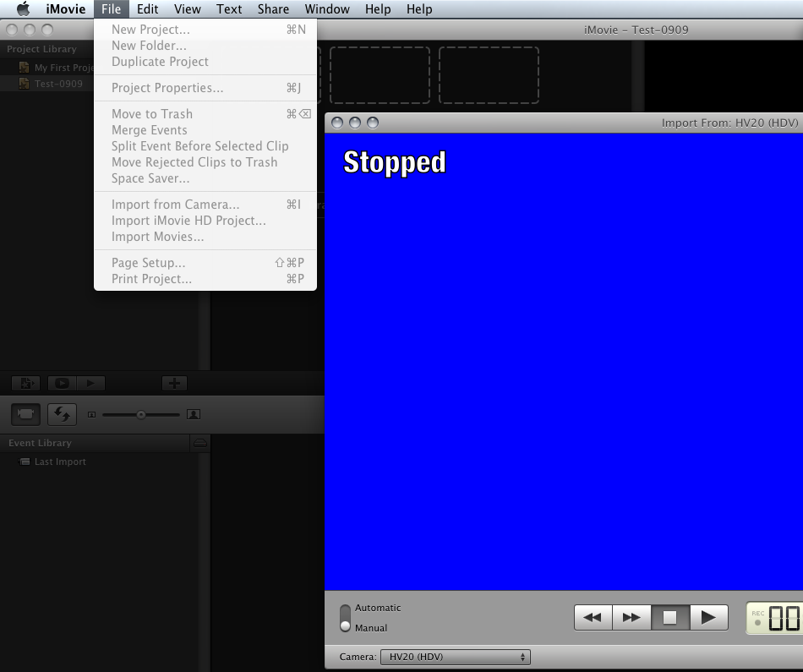Click the Manual label

[371, 628]
